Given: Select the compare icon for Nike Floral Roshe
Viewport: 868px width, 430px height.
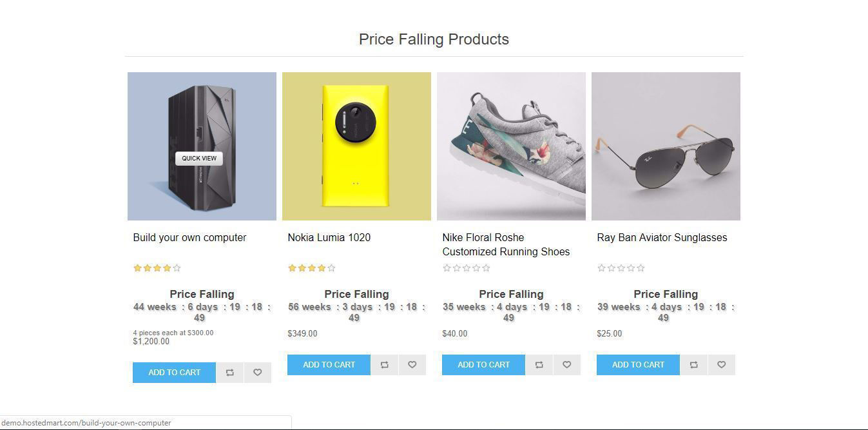Looking at the screenshot, I should point(539,364).
